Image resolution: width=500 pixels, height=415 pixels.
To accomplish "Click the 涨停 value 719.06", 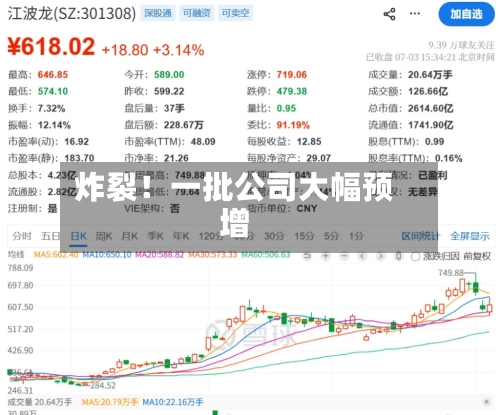I will coord(292,75).
